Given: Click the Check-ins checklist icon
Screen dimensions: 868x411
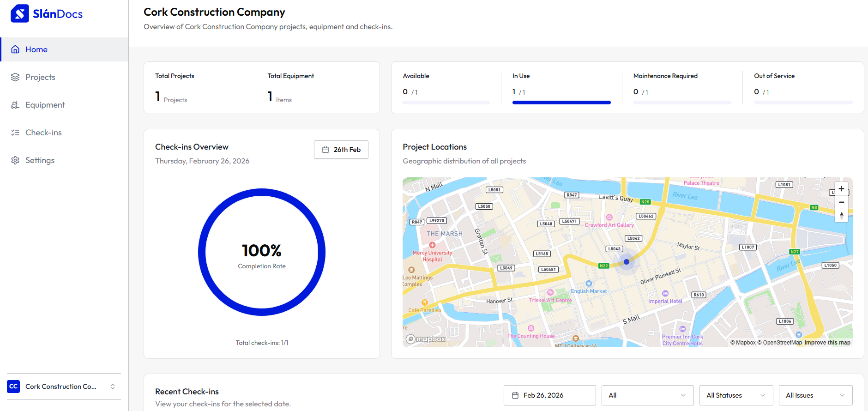Looking at the screenshot, I should click(15, 133).
